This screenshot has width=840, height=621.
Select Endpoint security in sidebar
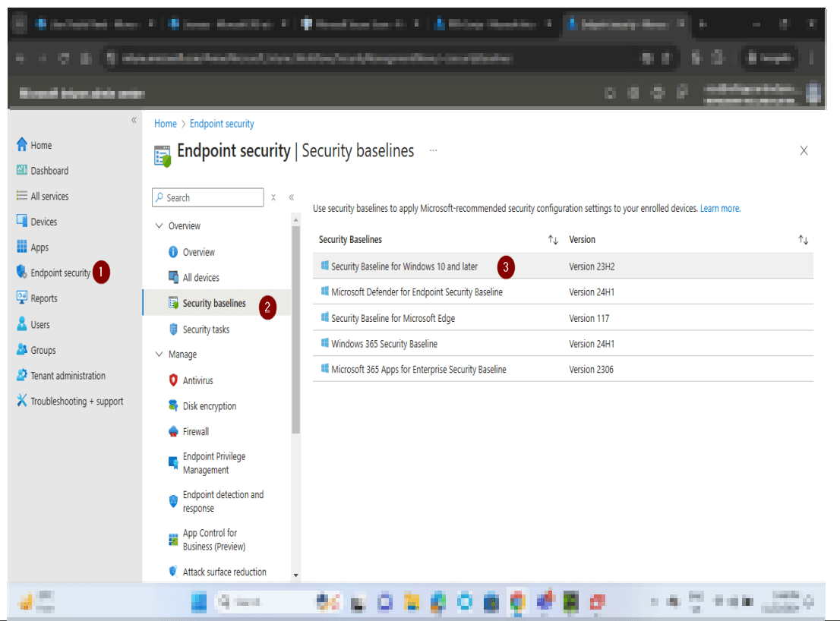tap(54, 273)
